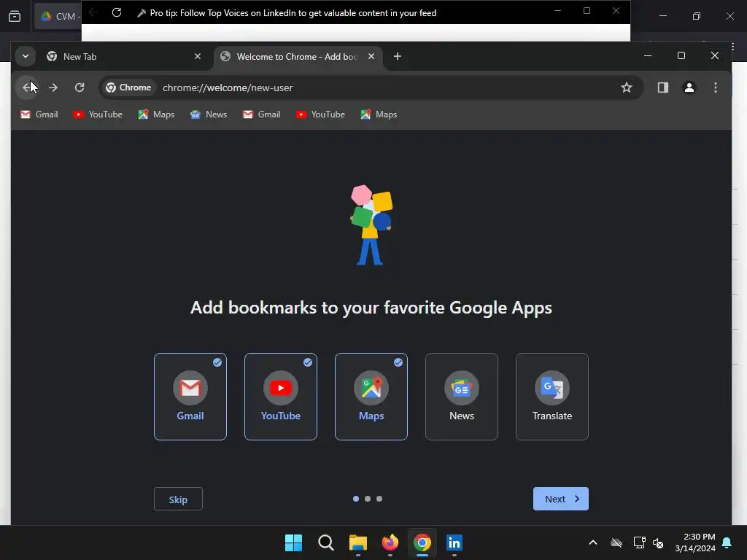Open the second Gmail bookmark
Screen dimensions: 747x560
pyautogui.click(x=262, y=114)
